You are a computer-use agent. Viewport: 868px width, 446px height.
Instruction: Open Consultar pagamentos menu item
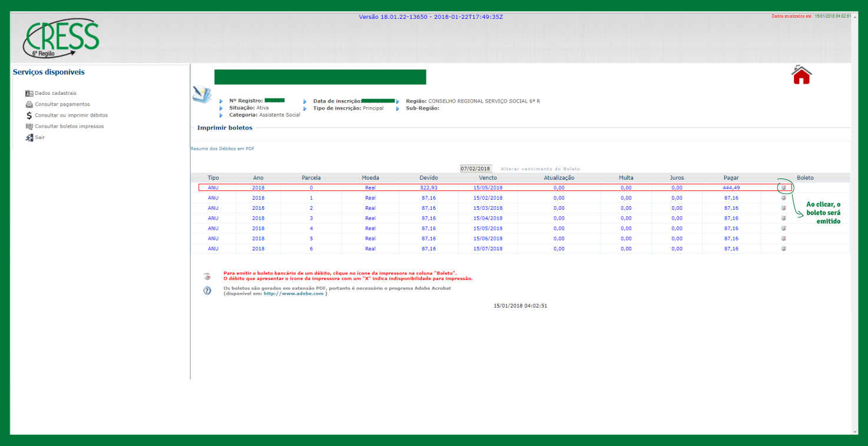pyautogui.click(x=62, y=104)
